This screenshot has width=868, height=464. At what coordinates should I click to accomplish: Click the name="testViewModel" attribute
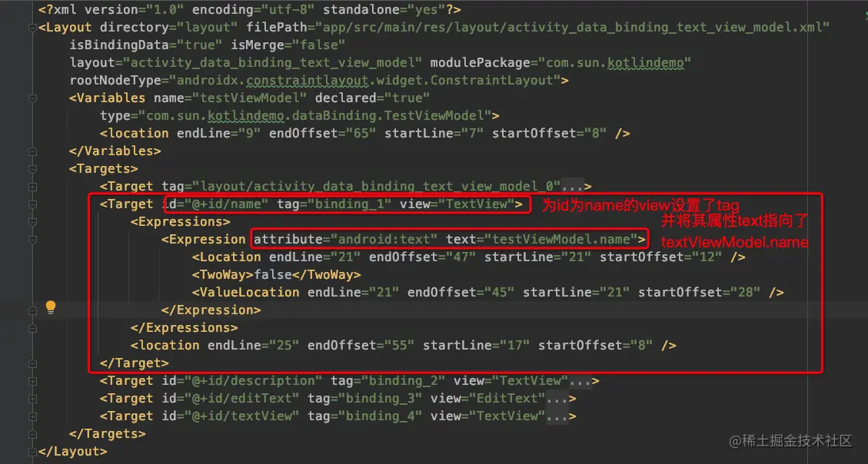pos(231,98)
